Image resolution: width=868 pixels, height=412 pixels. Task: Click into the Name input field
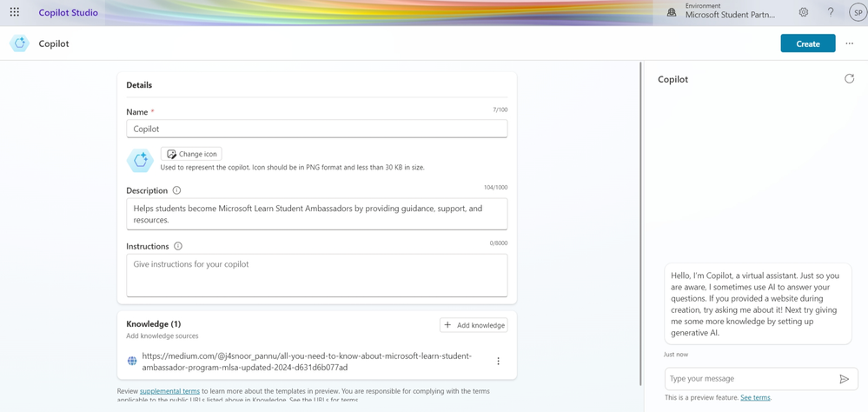coord(316,129)
